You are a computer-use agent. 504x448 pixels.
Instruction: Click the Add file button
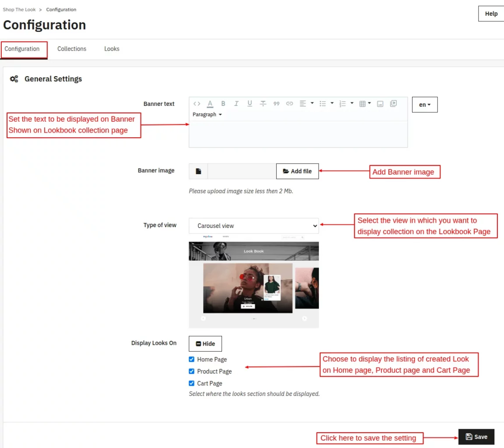click(297, 171)
